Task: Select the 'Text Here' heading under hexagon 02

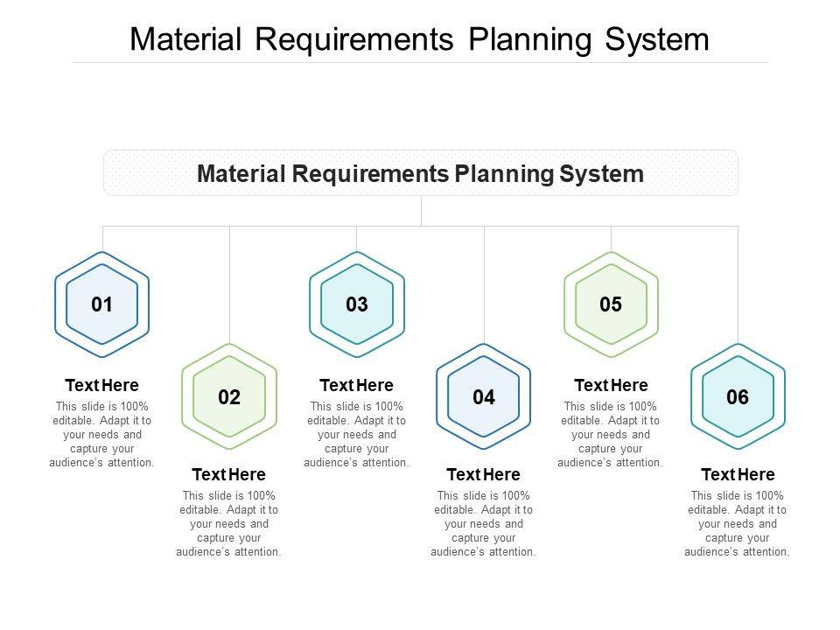Action: [x=228, y=475]
